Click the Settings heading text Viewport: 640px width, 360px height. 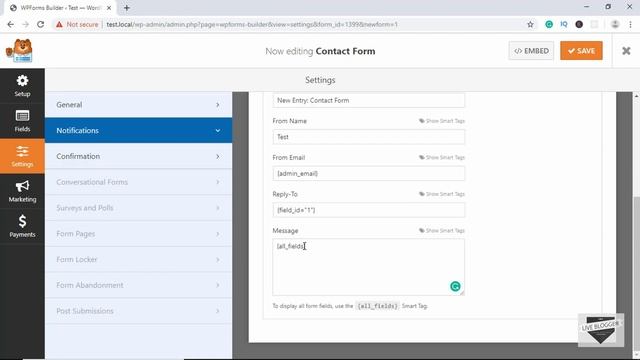point(320,80)
